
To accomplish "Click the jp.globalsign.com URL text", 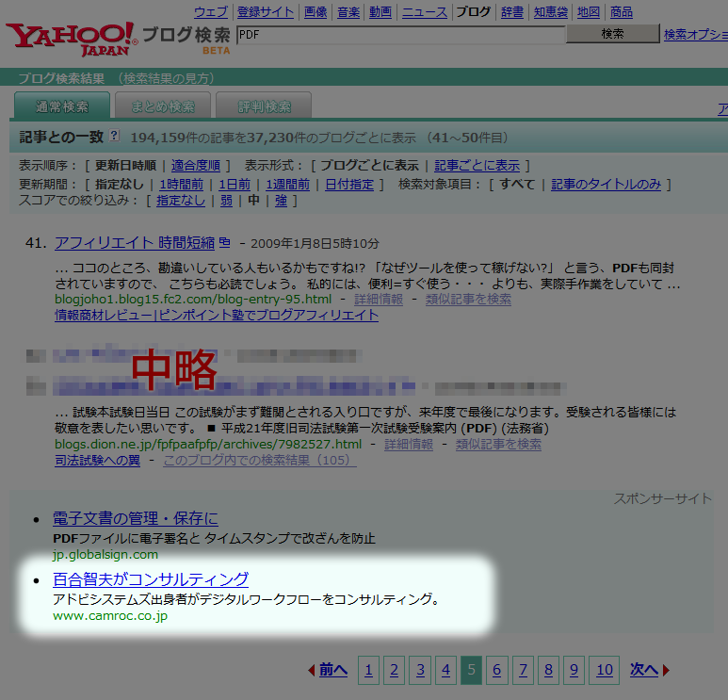I will coord(105,555).
